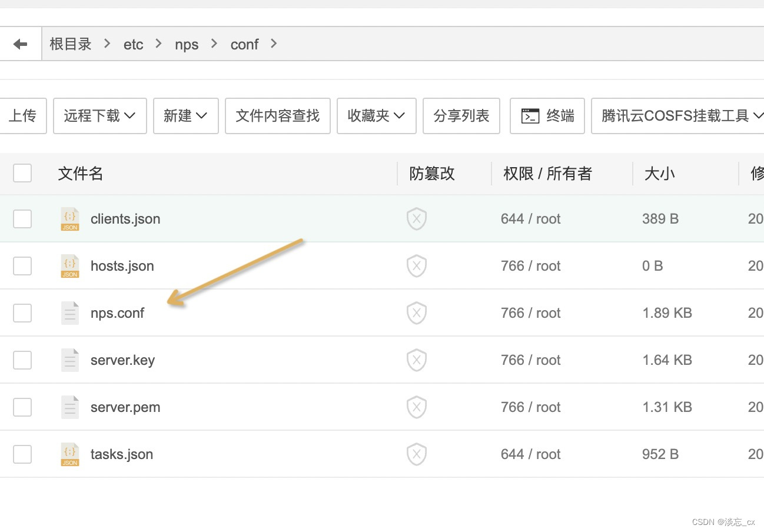Viewport: 764px width, 532px height.
Task: Expand the chevron after conf
Action: (273, 44)
